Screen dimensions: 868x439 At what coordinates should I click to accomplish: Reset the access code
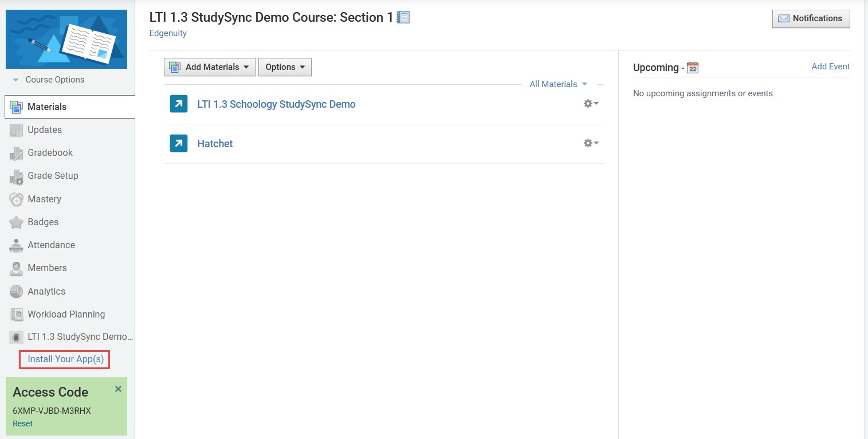pyautogui.click(x=23, y=424)
